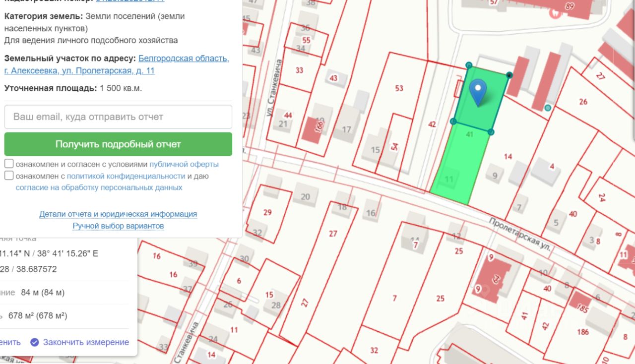The height and width of the screenshot is (364, 635).
Task: Open the политикой конфиденциальности link
Action: coord(126,176)
